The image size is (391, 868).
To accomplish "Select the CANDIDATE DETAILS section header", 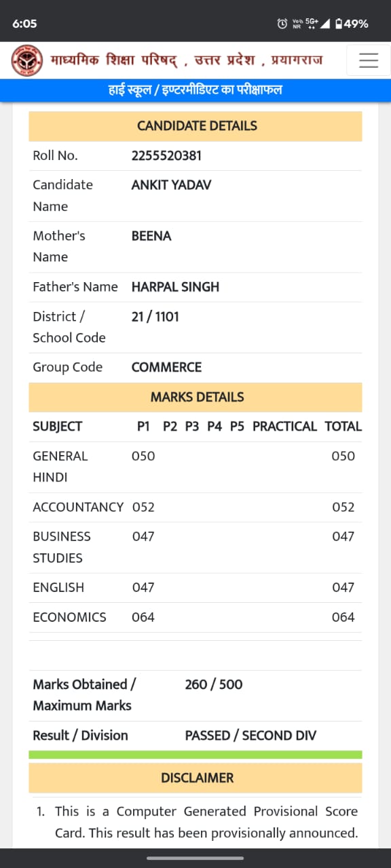I will (195, 126).
